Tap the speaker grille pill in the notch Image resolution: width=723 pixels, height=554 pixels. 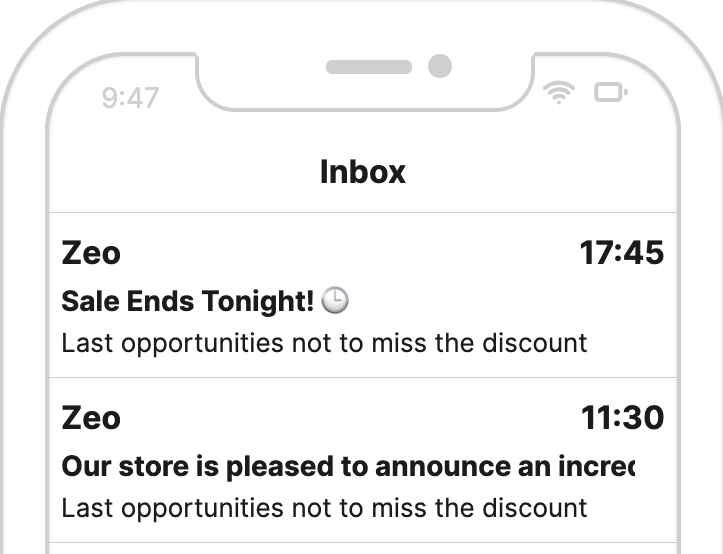coord(369,67)
